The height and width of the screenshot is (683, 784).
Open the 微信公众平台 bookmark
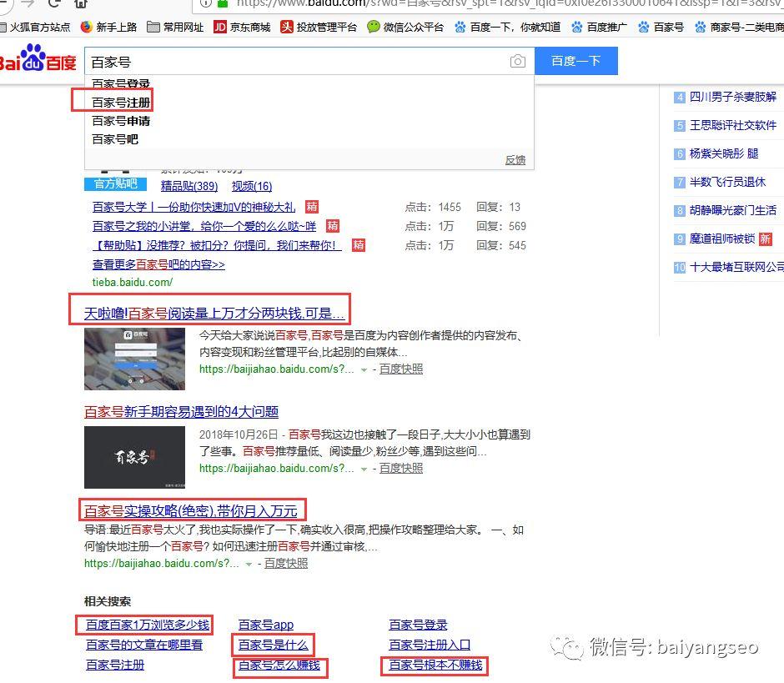click(x=405, y=27)
